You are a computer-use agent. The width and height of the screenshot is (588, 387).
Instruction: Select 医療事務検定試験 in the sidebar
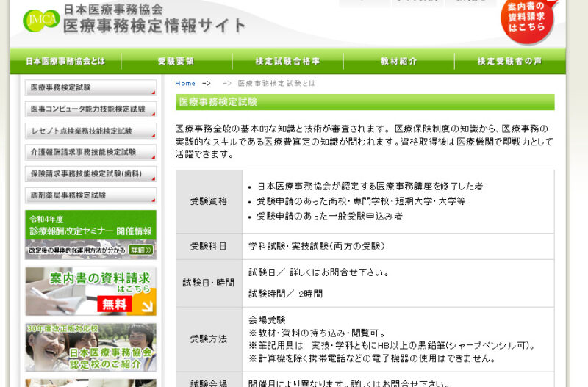click(90, 87)
